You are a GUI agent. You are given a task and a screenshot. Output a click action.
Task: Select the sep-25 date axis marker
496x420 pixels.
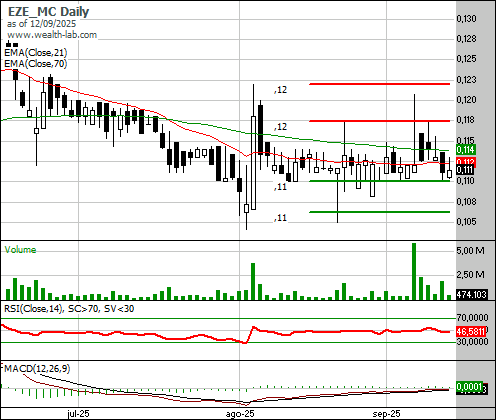387,414
